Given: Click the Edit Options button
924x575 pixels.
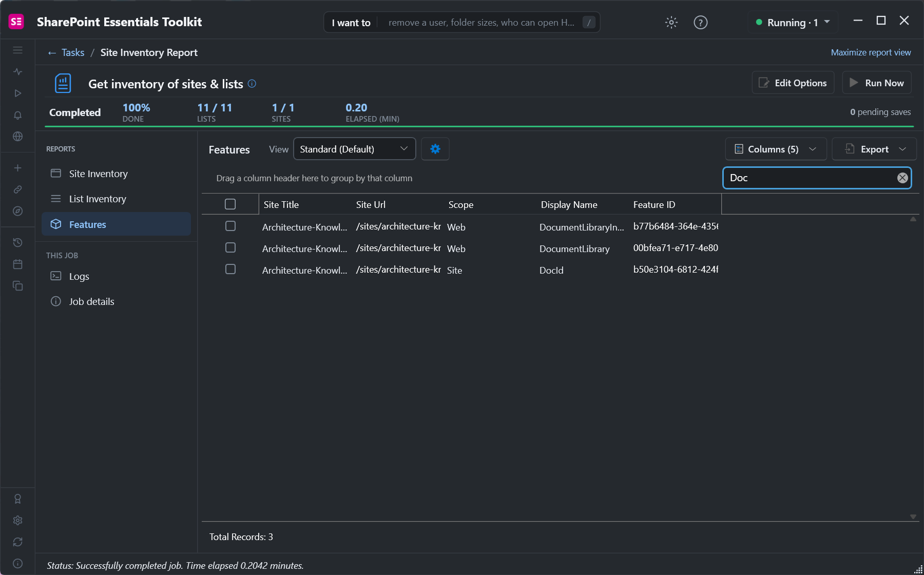Looking at the screenshot, I should point(793,83).
